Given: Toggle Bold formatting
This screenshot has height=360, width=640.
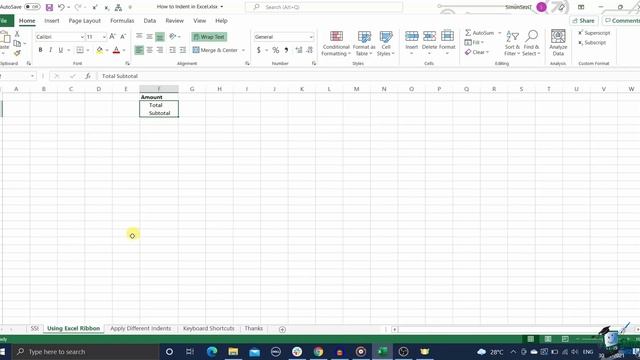Looking at the screenshot, I should (40, 50).
